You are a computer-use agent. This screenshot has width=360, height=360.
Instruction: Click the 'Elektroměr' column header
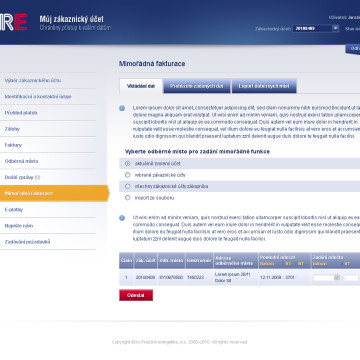pos(199,260)
